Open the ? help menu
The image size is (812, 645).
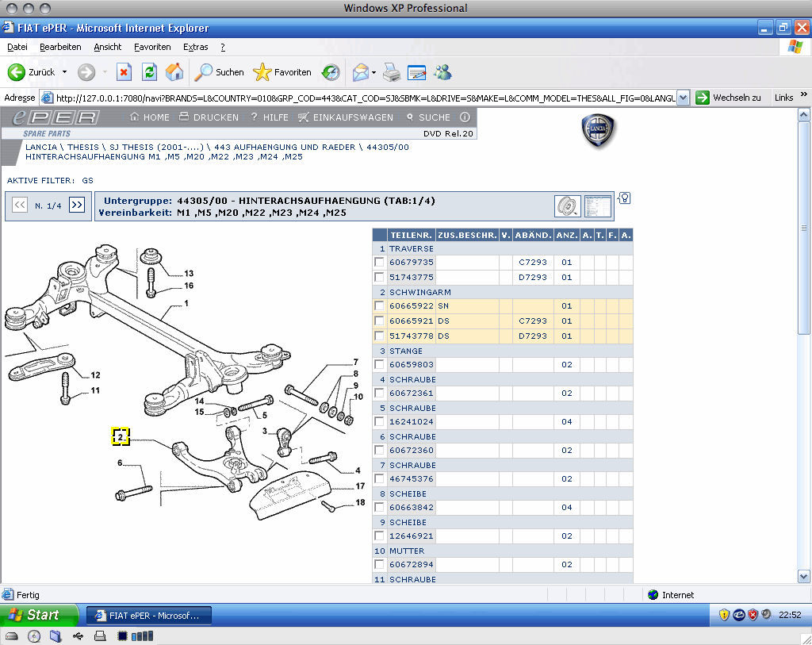223,47
